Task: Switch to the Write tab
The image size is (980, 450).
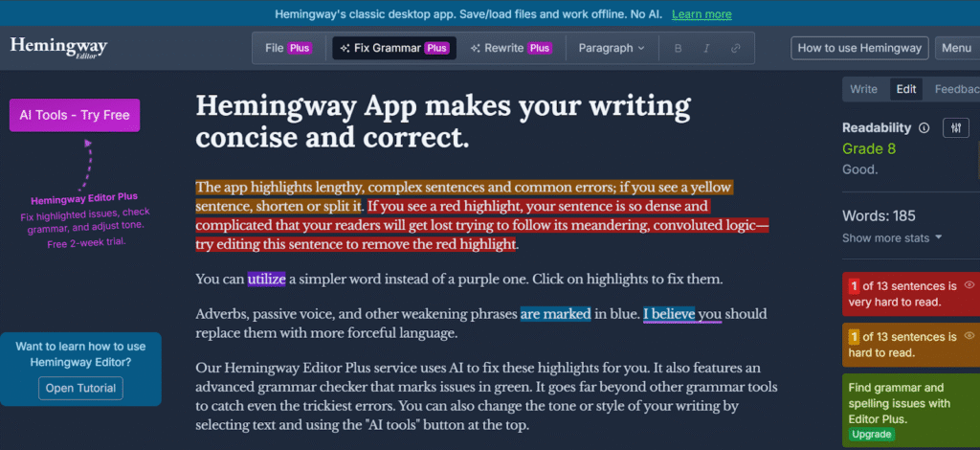Action: pos(863,89)
